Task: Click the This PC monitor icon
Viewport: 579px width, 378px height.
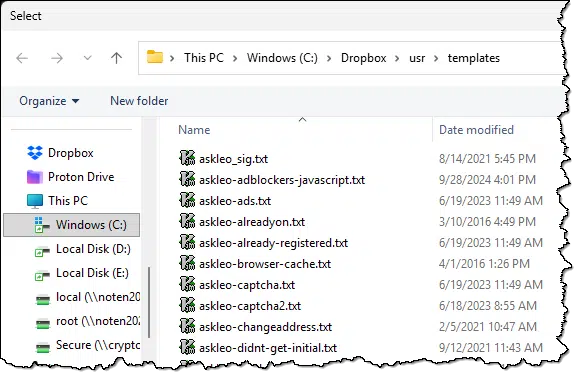Action: point(35,201)
